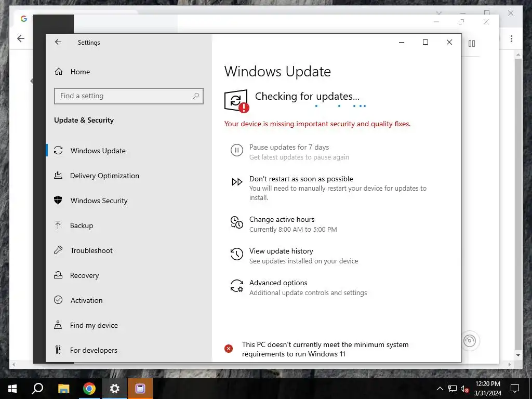
Task: Click the For developers tools icon
Action: 58,350
